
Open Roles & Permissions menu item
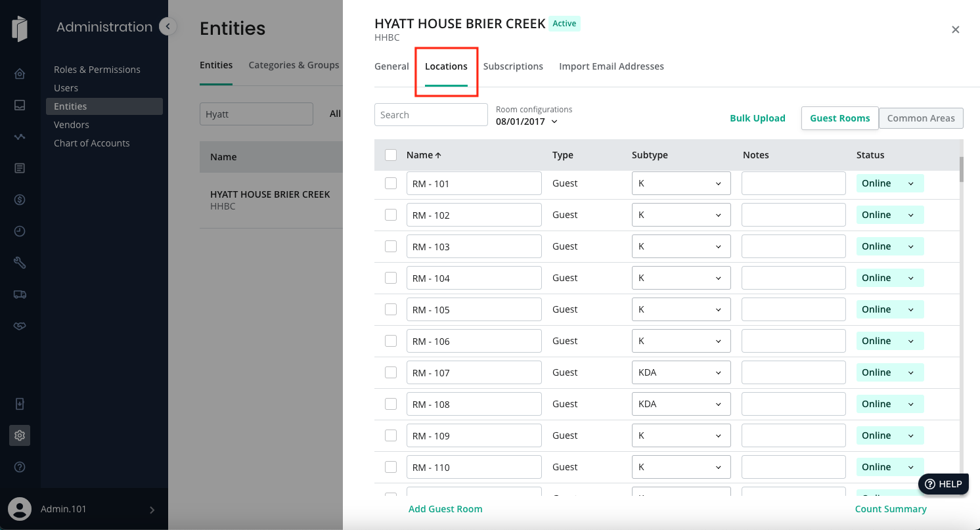97,70
